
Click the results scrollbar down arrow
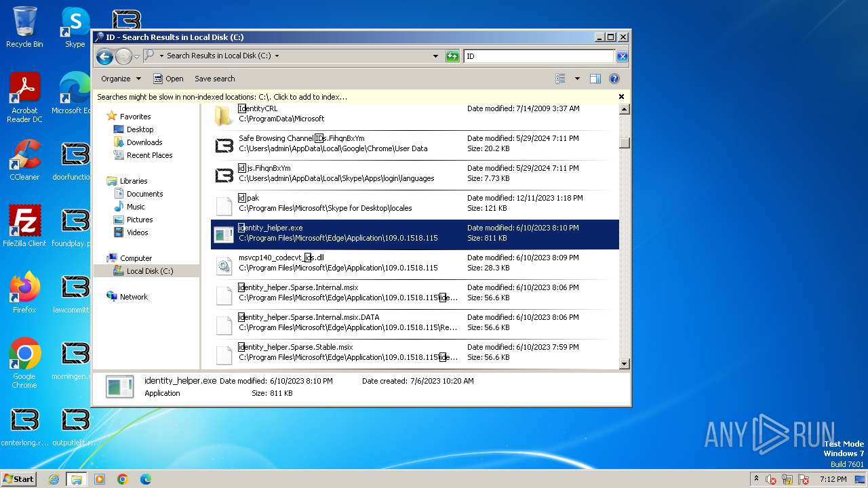[x=625, y=364]
